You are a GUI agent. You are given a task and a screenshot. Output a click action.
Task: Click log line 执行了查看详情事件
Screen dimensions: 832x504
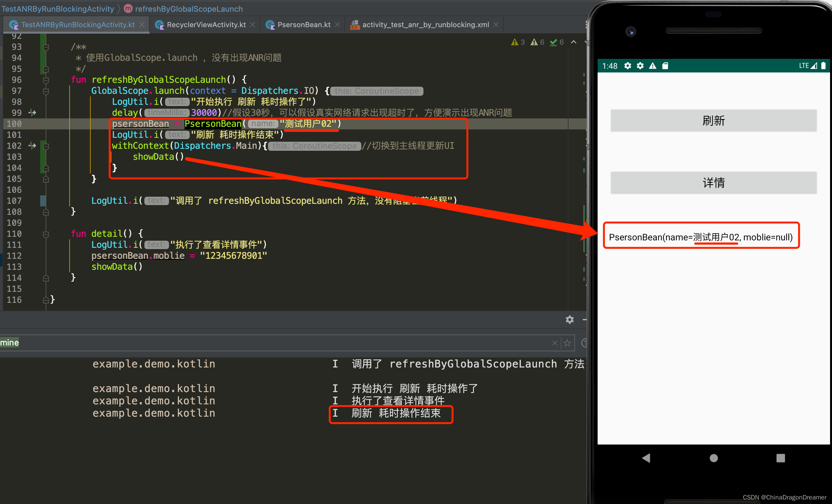398,401
